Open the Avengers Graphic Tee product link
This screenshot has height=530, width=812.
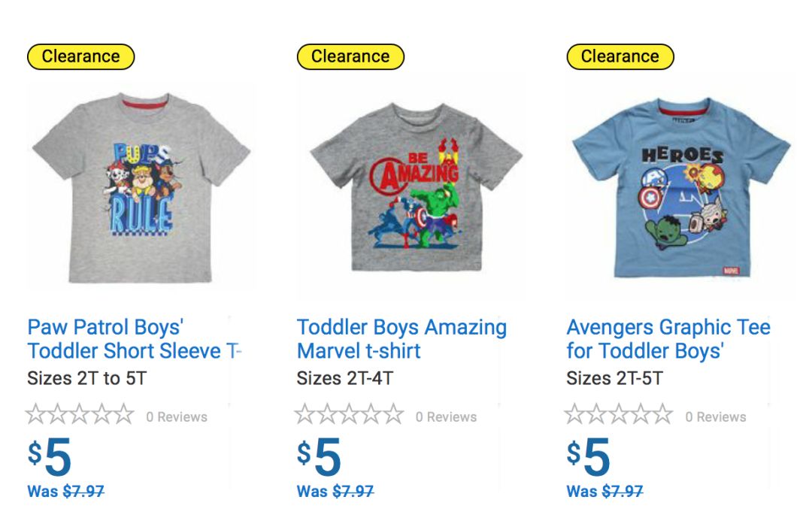pyautogui.click(x=668, y=339)
